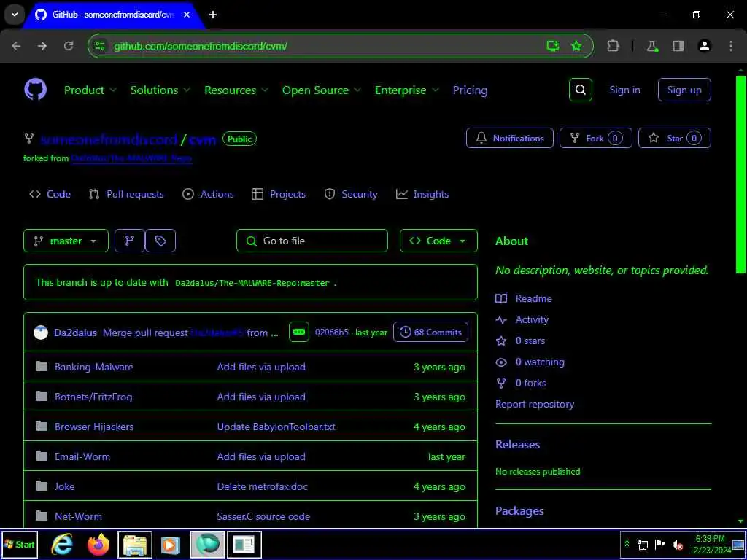Click the browser forward arrow

point(42,46)
